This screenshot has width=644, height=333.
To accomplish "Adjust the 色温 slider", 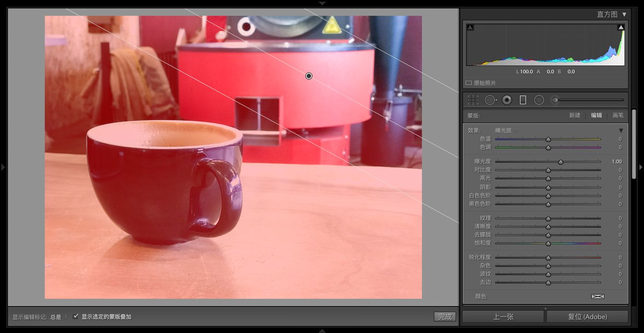I will (x=548, y=139).
